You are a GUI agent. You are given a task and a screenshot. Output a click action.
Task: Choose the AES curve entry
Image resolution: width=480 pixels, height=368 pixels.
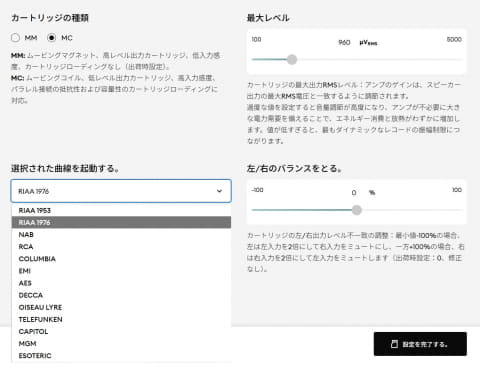(x=121, y=283)
